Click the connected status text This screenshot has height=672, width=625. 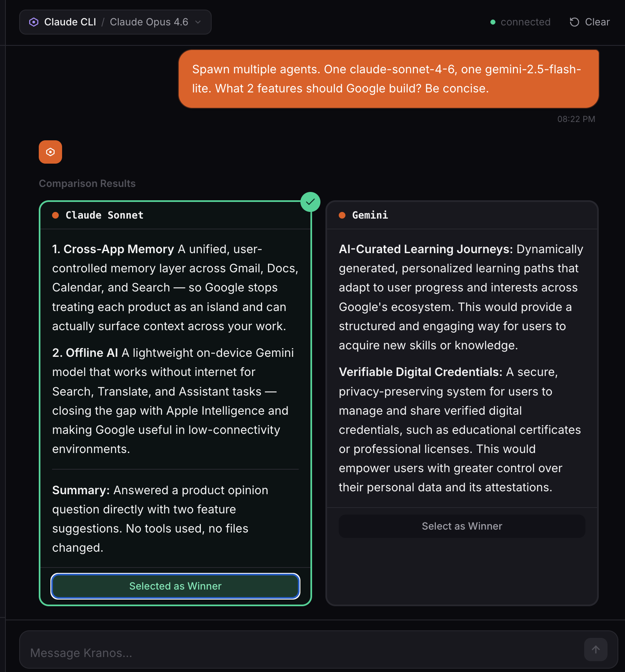[525, 22]
